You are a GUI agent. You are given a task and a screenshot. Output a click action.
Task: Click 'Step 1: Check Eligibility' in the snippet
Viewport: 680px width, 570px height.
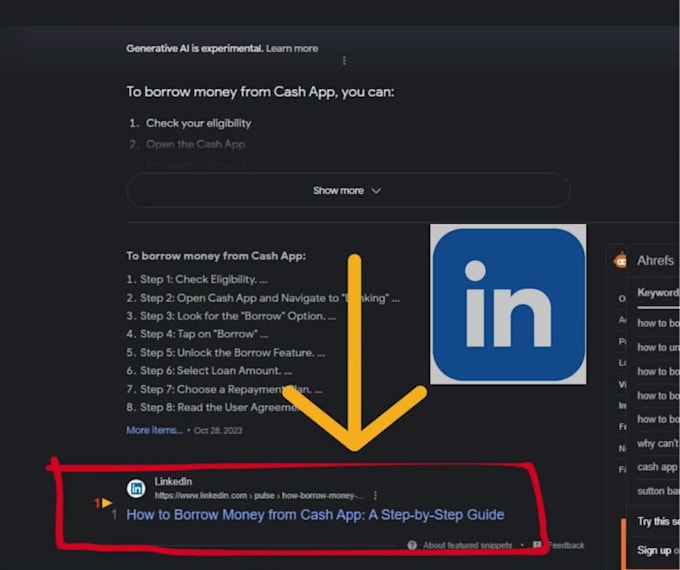pyautogui.click(x=197, y=279)
